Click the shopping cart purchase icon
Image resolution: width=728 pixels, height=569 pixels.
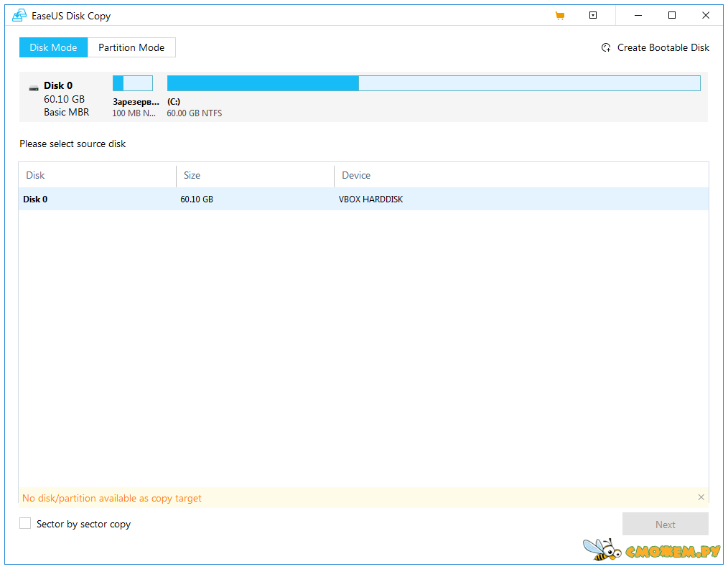(x=560, y=16)
